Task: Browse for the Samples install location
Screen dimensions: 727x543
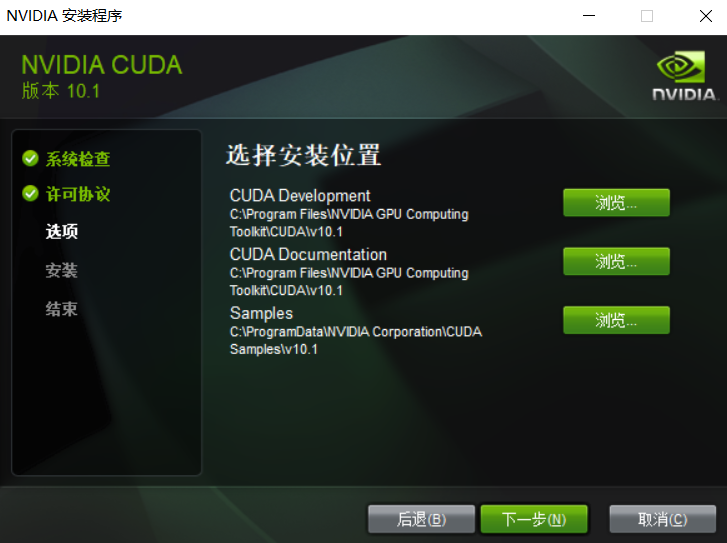Action: tap(616, 320)
